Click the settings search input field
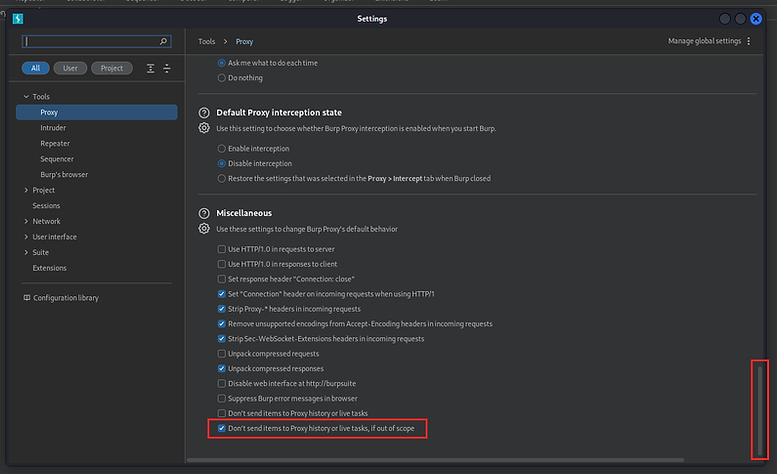Image resolution: width=777 pixels, height=474 pixels. coord(97,42)
